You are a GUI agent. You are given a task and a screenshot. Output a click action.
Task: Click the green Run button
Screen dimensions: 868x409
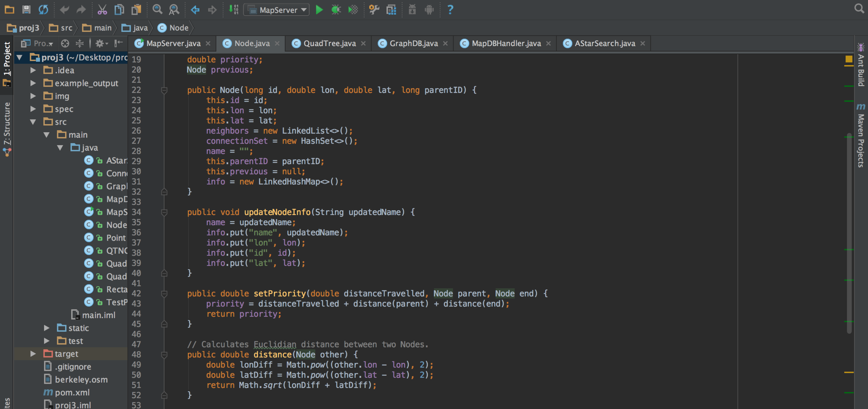click(x=319, y=10)
